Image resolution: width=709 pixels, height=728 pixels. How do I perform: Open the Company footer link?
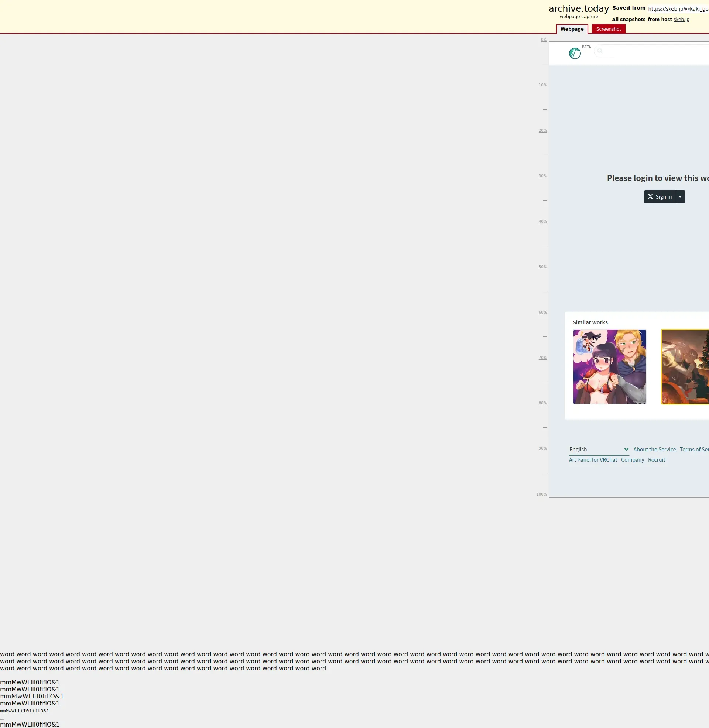click(x=632, y=460)
